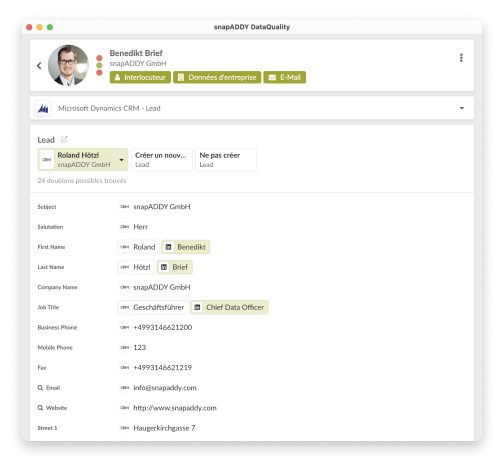
Task: Open the Lead external link icon
Action: tap(64, 139)
